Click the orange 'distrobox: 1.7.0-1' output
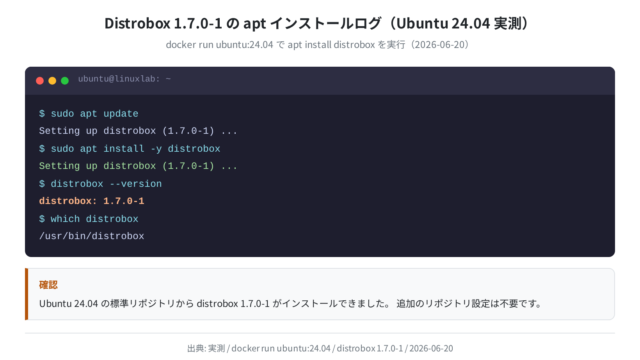 pyautogui.click(x=91, y=201)
